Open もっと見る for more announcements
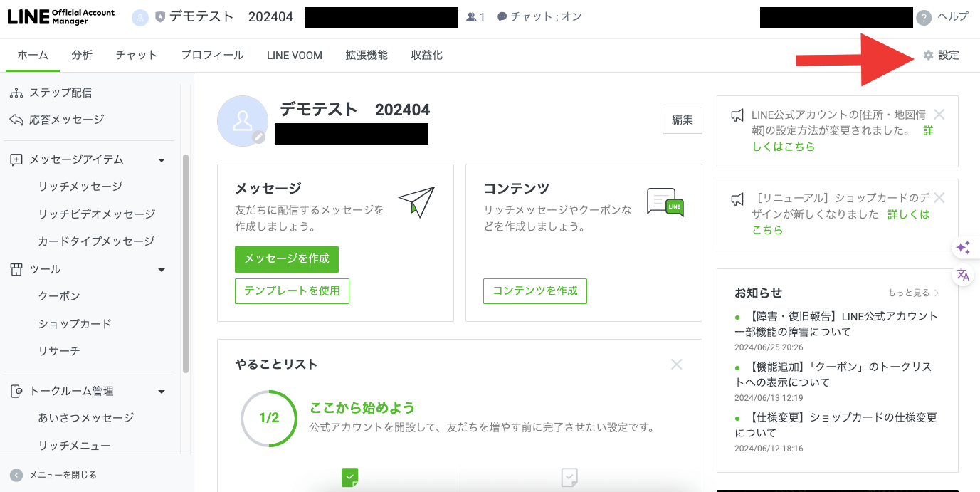Viewport: 980px width, 492px height. pos(914,293)
